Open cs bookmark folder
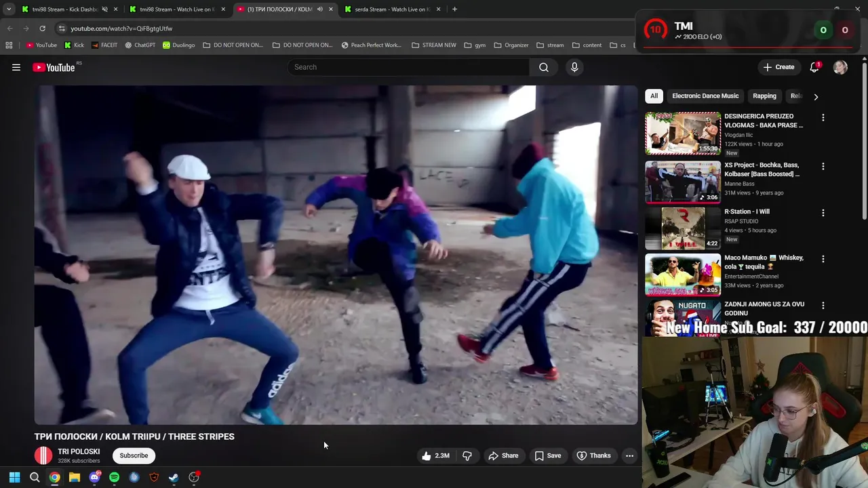Image resolution: width=868 pixels, height=488 pixels. tap(617, 45)
